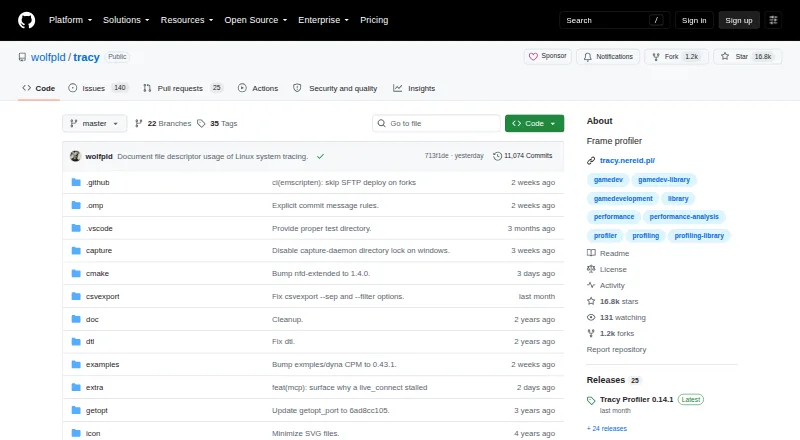The image size is (800, 440).
Task: Open the Issues tab
Action: [97, 88]
